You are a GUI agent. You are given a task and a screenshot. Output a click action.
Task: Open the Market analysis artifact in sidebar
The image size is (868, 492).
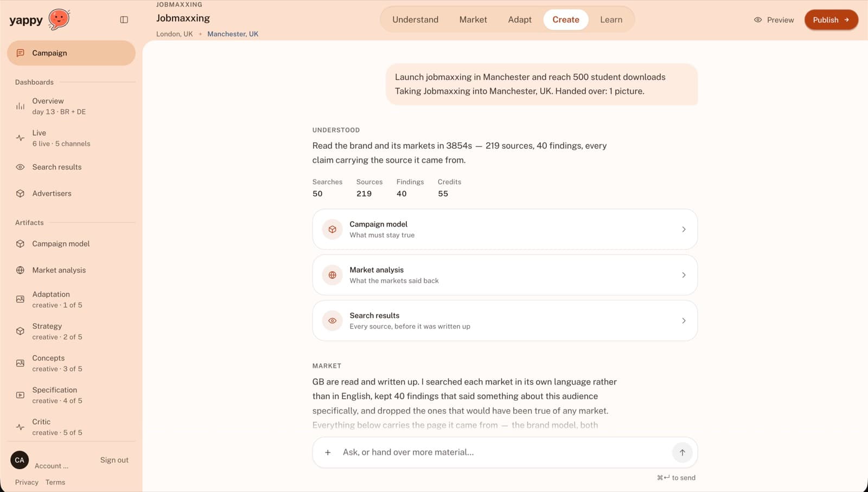pyautogui.click(x=71, y=270)
